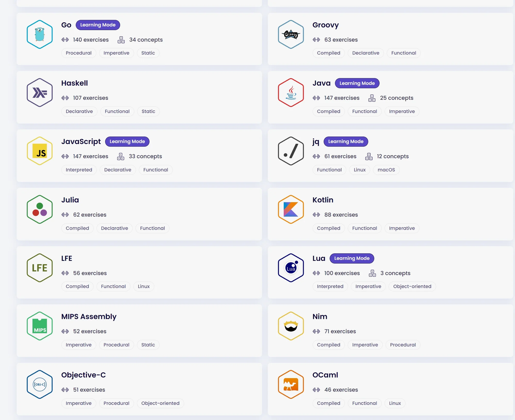Click '25 concepts' on the Java card
Image resolution: width=515 pixels, height=420 pixels.
pyautogui.click(x=397, y=98)
